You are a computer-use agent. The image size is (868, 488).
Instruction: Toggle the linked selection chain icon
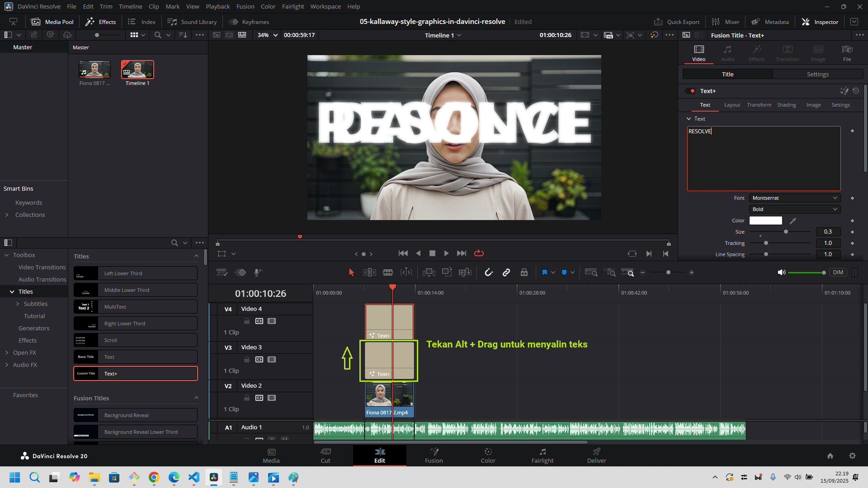click(x=506, y=272)
